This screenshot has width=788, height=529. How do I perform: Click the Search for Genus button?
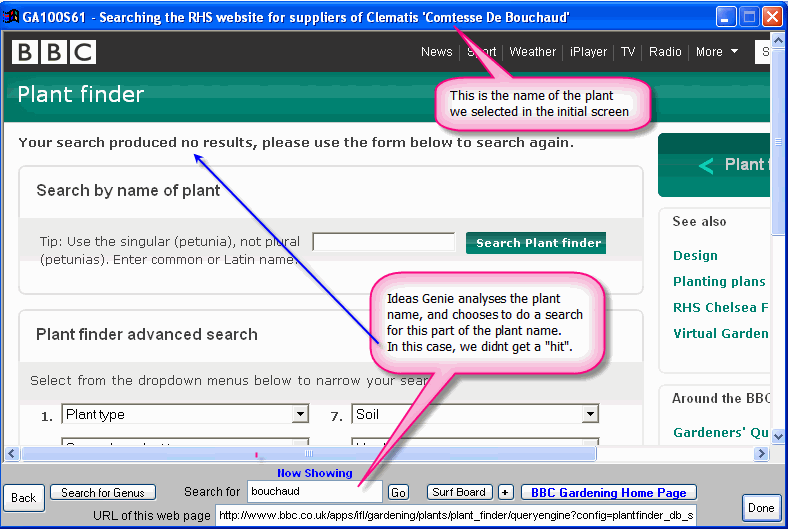(x=103, y=492)
